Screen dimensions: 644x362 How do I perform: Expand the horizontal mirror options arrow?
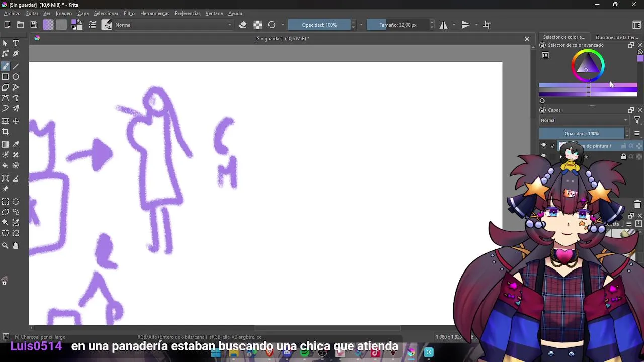[x=454, y=25]
